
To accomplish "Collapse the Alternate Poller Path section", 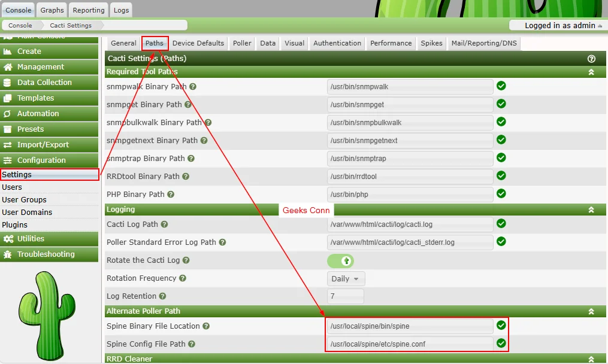I will (591, 311).
